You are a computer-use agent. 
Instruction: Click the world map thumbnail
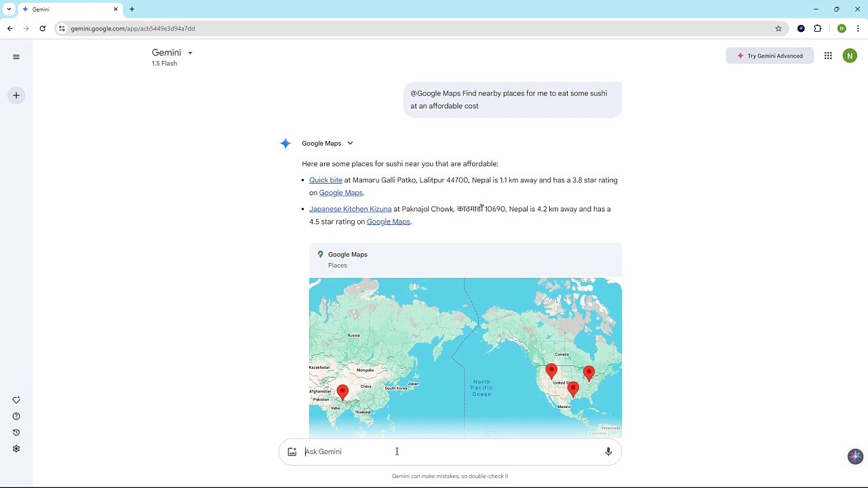click(465, 358)
